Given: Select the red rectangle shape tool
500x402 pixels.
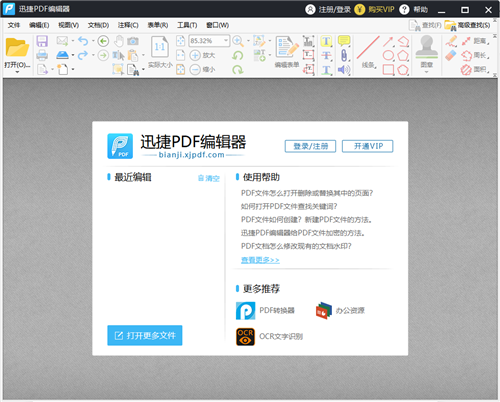Looking at the screenshot, I should [x=388, y=70].
